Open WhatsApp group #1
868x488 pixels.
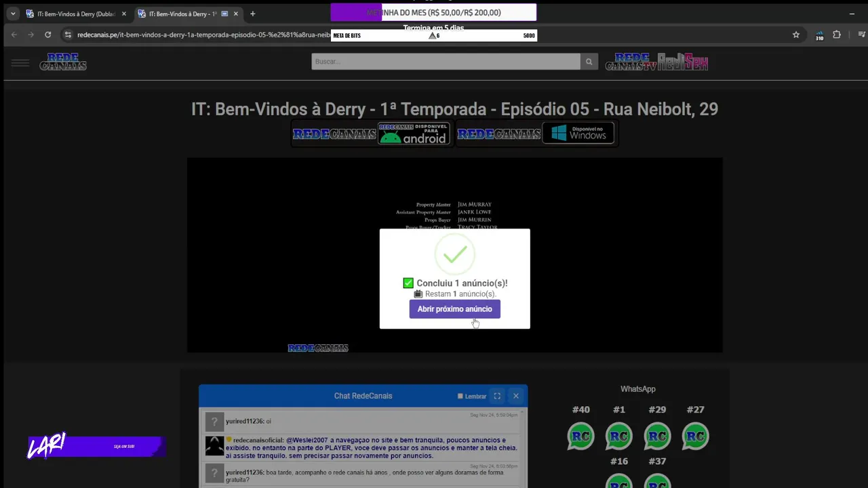pos(618,436)
